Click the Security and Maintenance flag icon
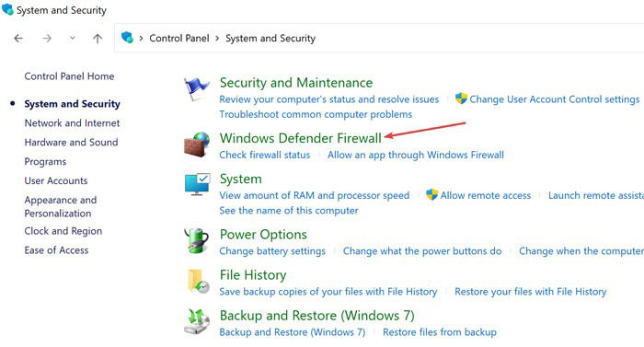 click(196, 88)
